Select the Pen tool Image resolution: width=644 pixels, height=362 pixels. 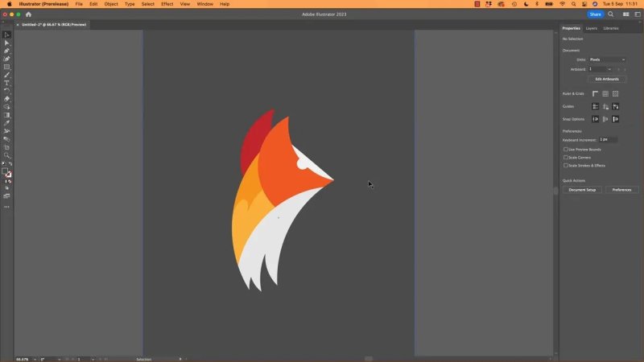pos(6,51)
